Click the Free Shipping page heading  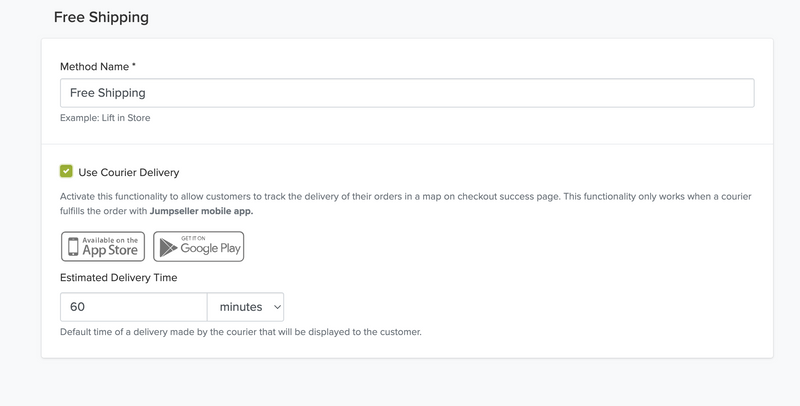(100, 17)
